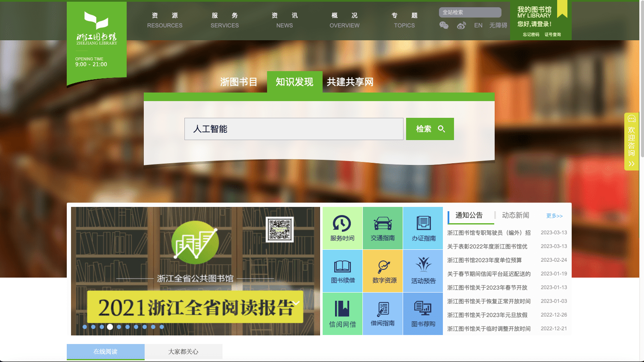Screen dimensions: 644x362
Task: Open the 交通指南 car tile
Action: (x=383, y=228)
